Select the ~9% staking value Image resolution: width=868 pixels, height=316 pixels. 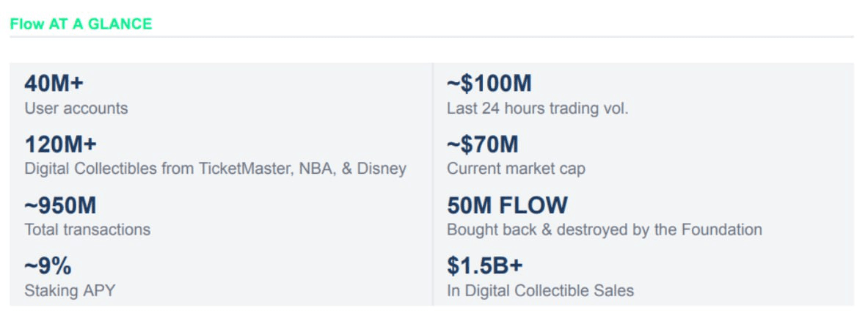[48, 266]
